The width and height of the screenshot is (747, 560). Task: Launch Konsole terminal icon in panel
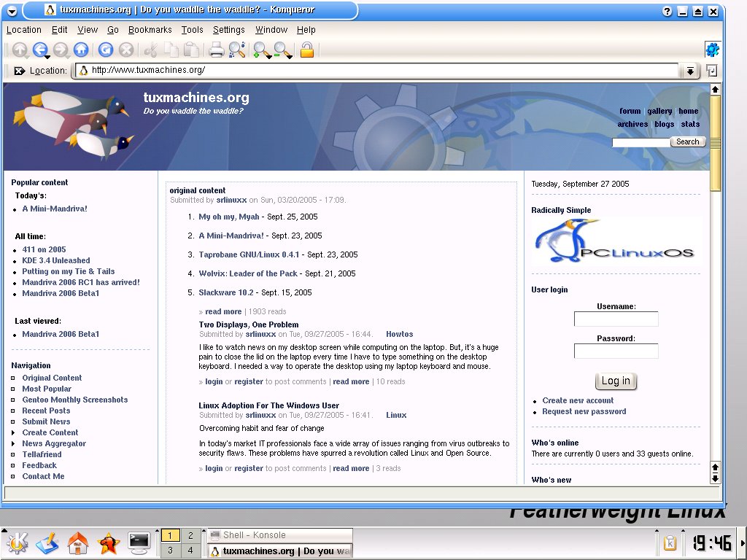(139, 542)
